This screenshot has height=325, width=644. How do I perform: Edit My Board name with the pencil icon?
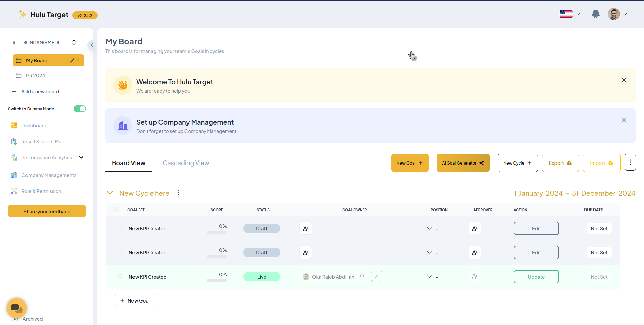click(72, 60)
